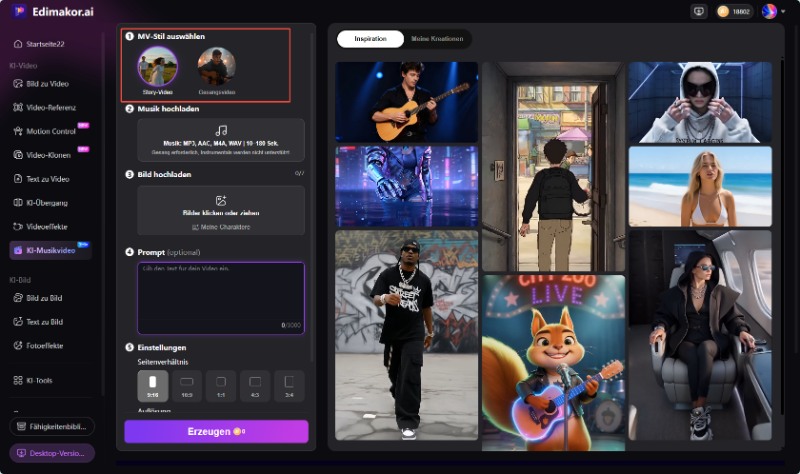Select the Gesangsvideo MV style
Screen dimensions: 800x474
point(217,70)
